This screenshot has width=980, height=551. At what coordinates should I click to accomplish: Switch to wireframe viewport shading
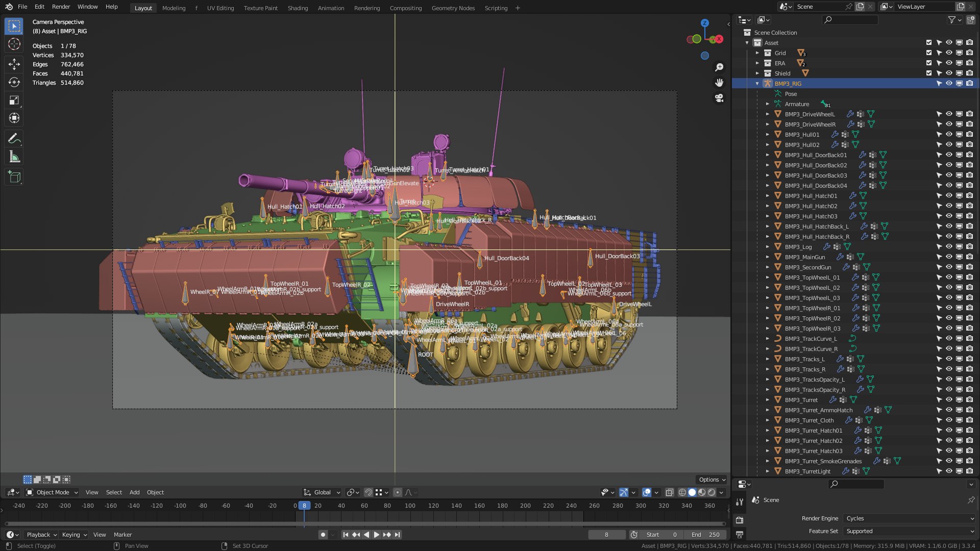pos(682,492)
